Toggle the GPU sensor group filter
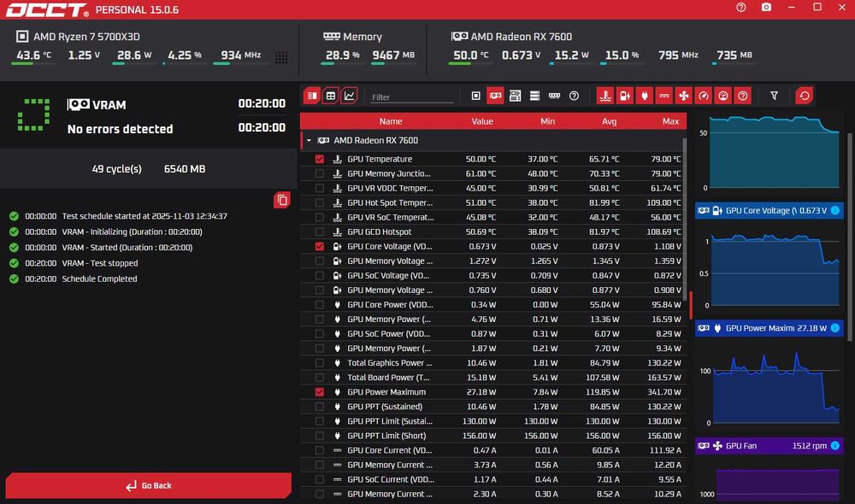The image size is (855, 504). point(495,96)
